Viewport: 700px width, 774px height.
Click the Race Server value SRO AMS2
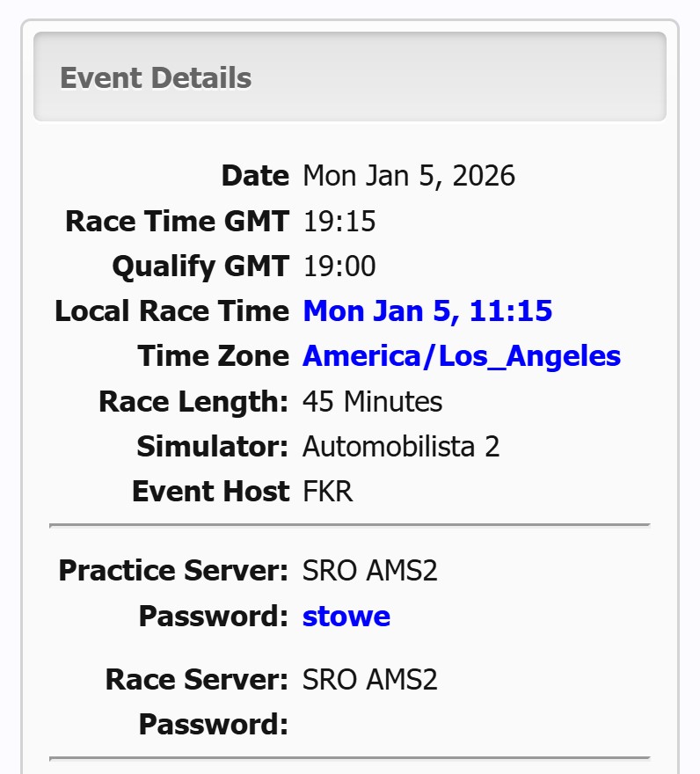click(x=370, y=680)
